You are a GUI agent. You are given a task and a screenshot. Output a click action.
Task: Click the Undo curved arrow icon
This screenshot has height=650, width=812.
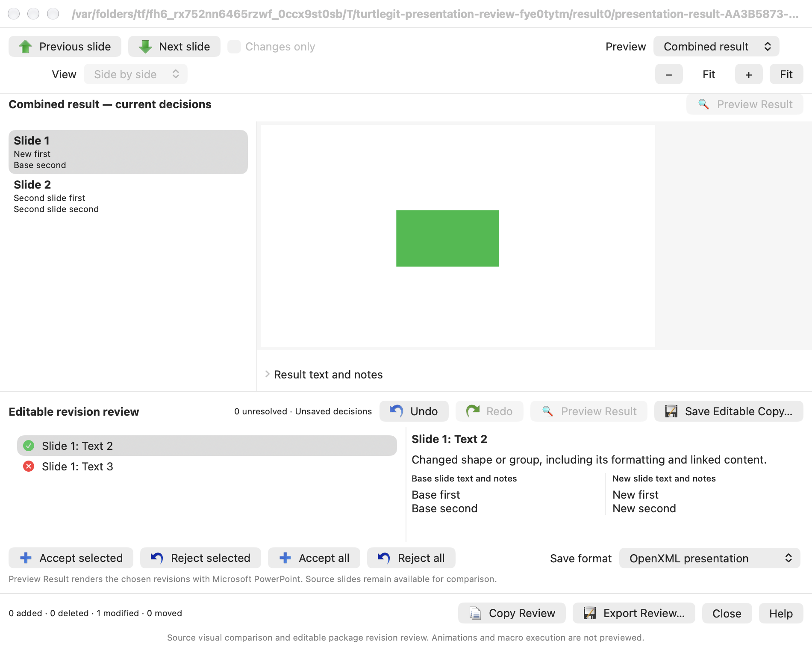point(396,411)
